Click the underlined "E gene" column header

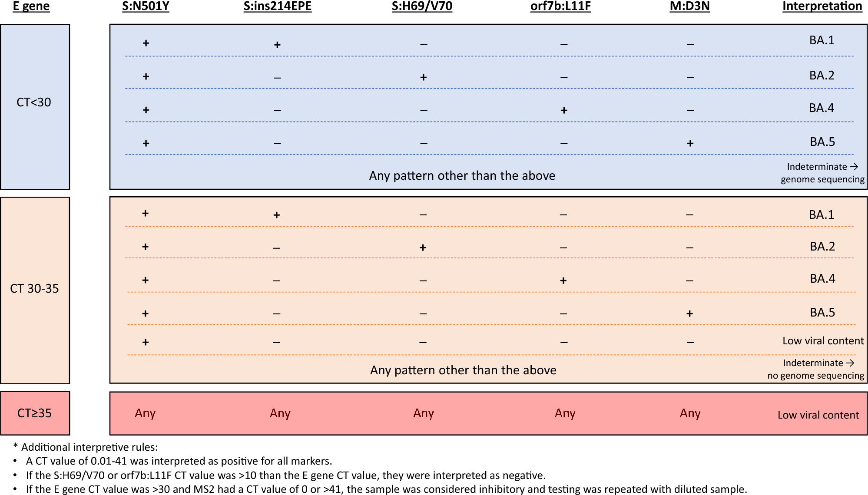click(x=31, y=7)
